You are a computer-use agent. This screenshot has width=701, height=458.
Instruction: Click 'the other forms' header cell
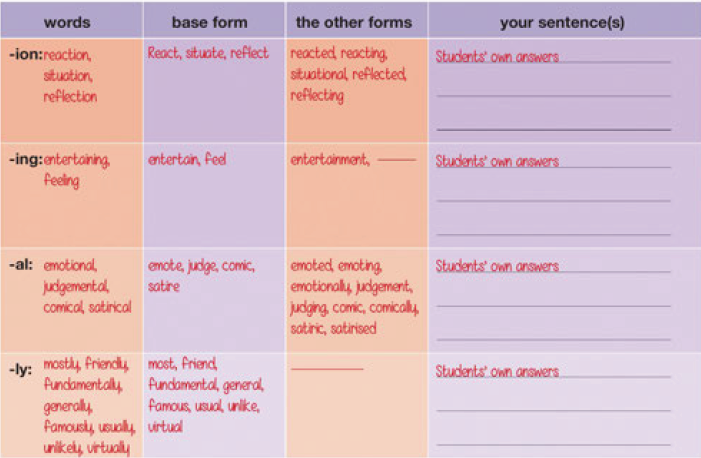(x=354, y=22)
